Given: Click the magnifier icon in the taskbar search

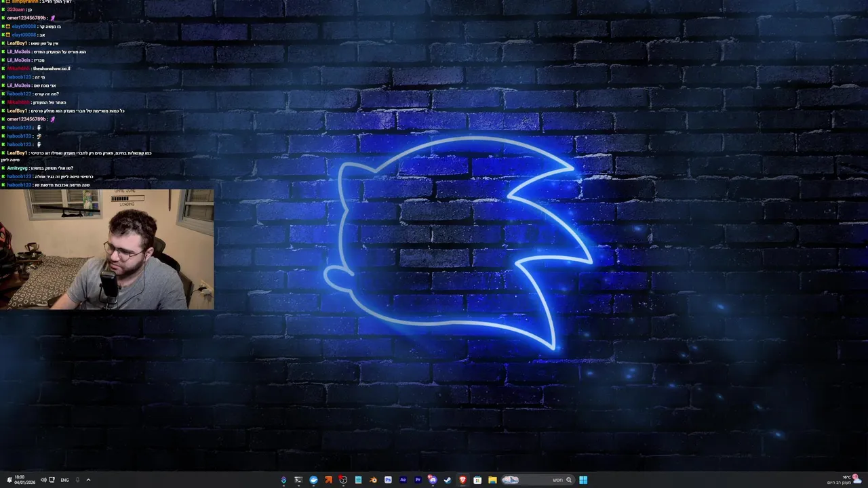Looking at the screenshot, I should (569, 480).
